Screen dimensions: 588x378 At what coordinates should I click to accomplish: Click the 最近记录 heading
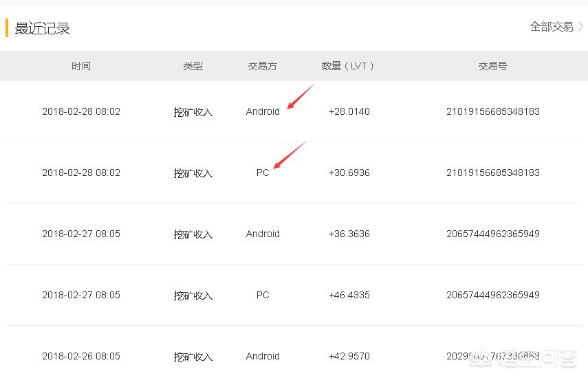[x=43, y=28]
